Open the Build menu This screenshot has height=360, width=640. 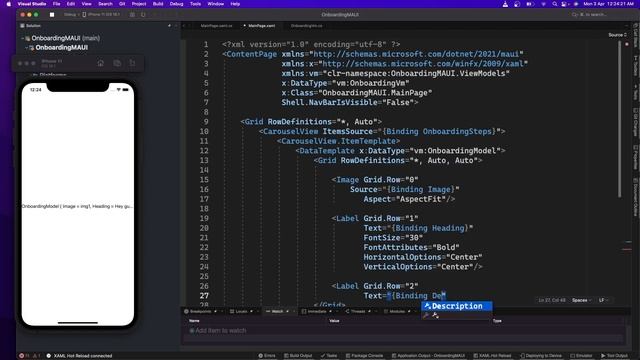tap(158, 4)
